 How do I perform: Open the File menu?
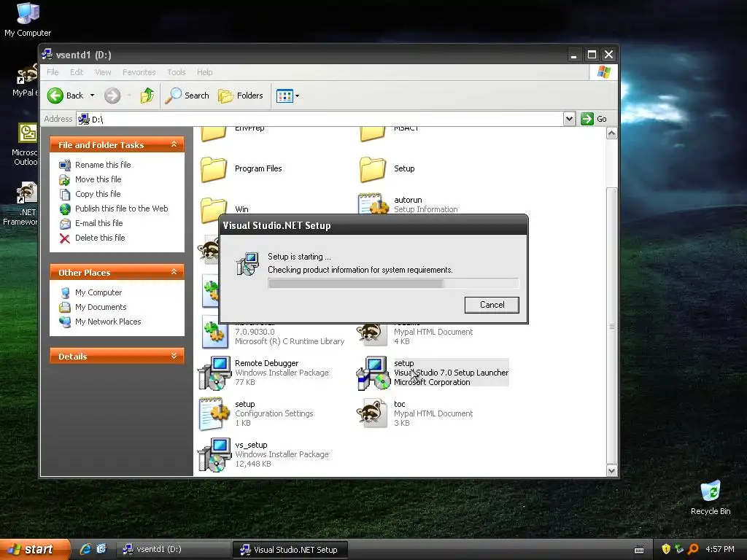[53, 72]
